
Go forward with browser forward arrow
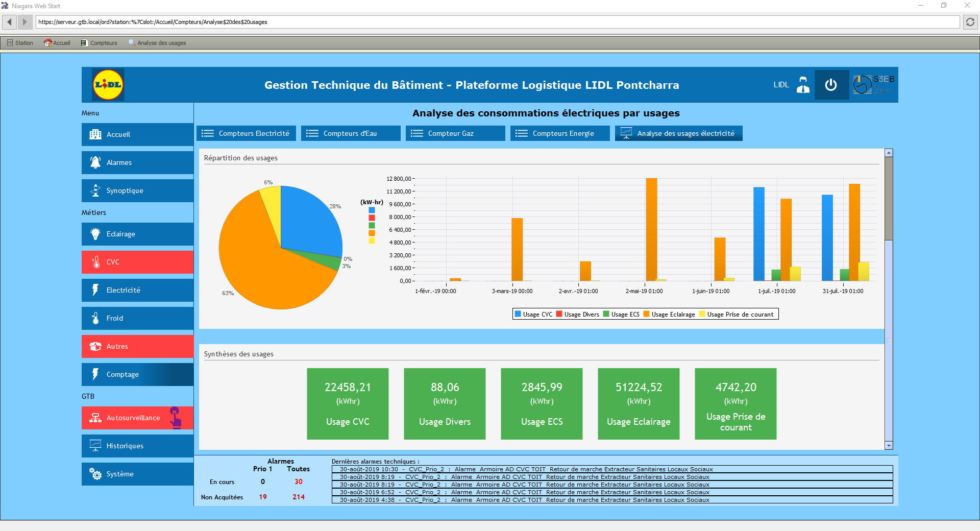(24, 22)
